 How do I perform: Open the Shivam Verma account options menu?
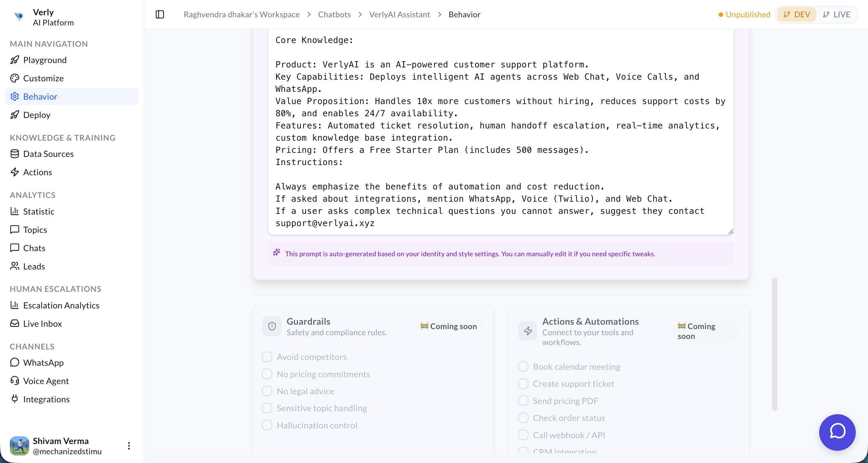129,446
